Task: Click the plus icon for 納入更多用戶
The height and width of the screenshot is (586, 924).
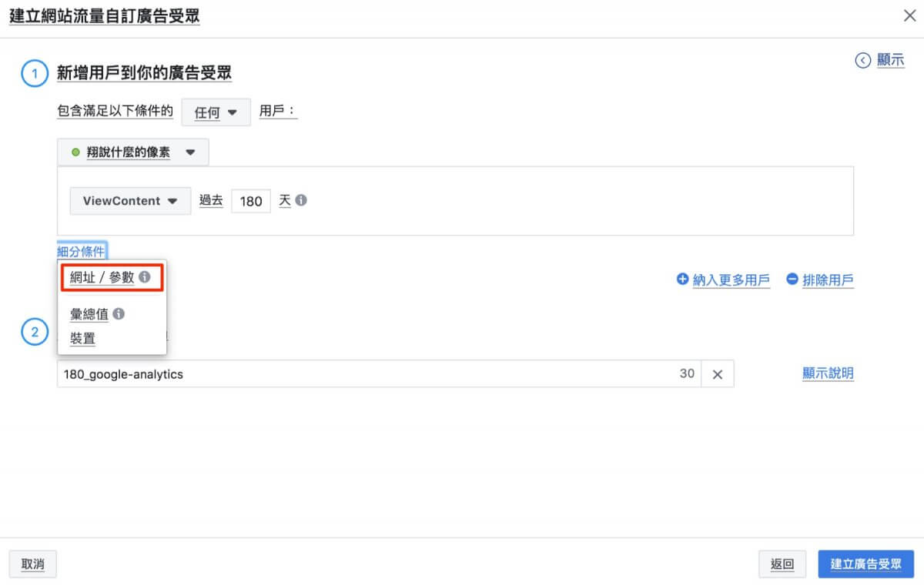Action: (x=682, y=280)
